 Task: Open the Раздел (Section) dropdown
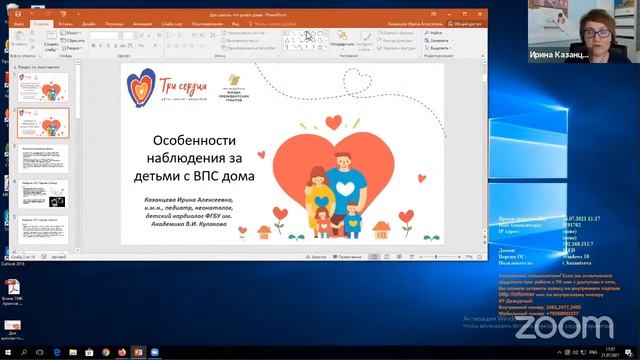pos(71,48)
